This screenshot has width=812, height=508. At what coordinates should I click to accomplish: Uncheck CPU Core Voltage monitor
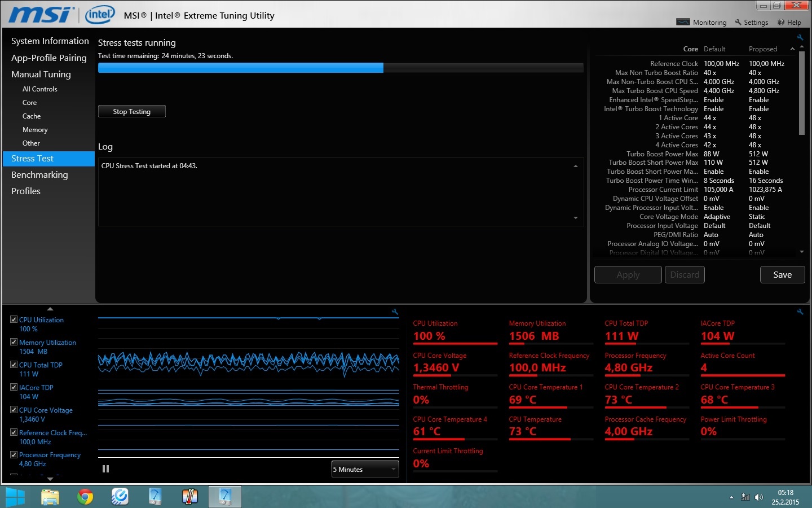tap(14, 410)
